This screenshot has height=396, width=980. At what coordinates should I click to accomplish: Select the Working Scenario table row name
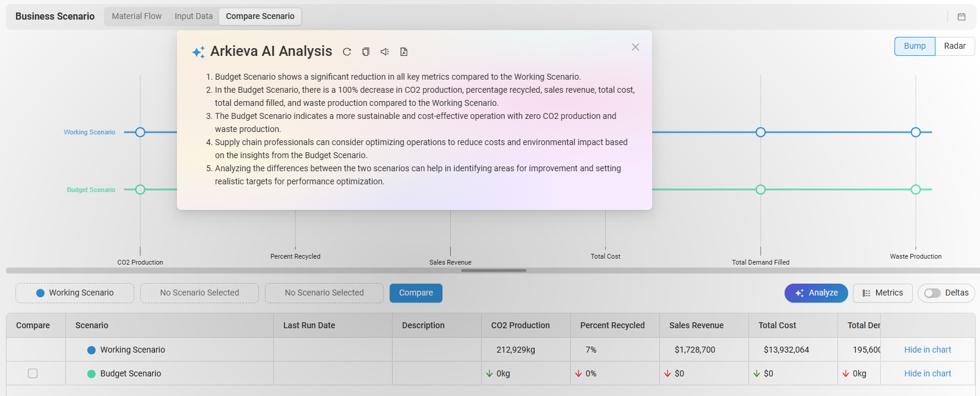pyautogui.click(x=132, y=350)
